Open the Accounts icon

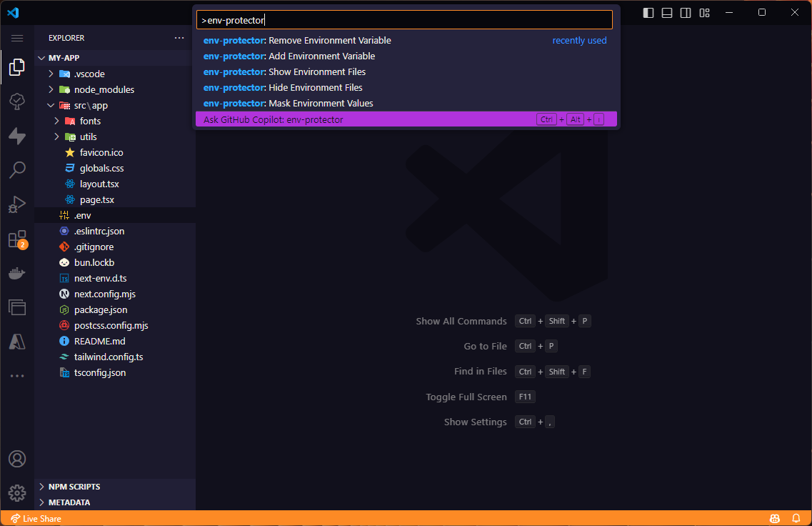(17, 459)
